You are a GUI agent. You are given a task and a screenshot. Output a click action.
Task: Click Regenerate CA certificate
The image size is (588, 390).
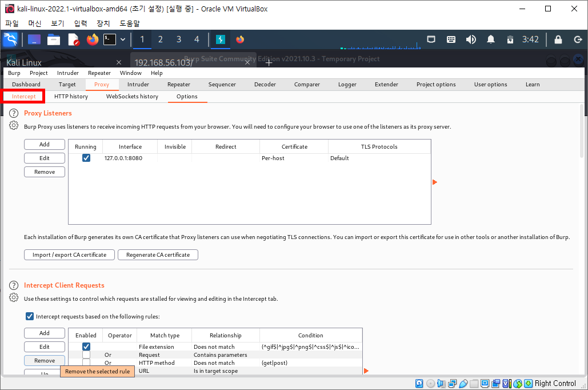tap(158, 255)
